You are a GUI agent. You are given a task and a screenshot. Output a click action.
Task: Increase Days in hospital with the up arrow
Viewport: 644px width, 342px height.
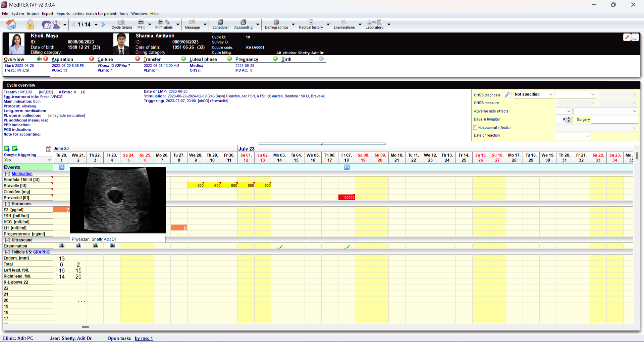click(x=569, y=118)
